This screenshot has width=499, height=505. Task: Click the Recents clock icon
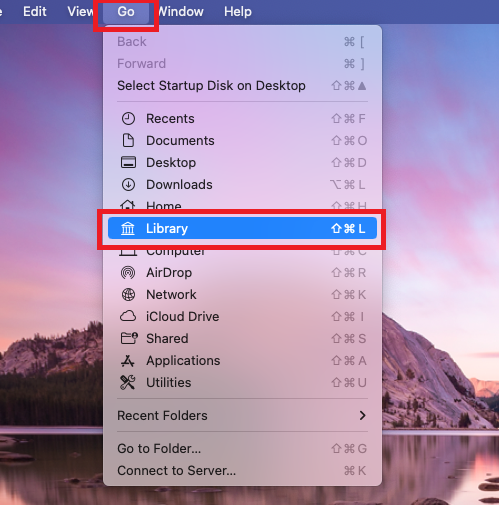128,119
